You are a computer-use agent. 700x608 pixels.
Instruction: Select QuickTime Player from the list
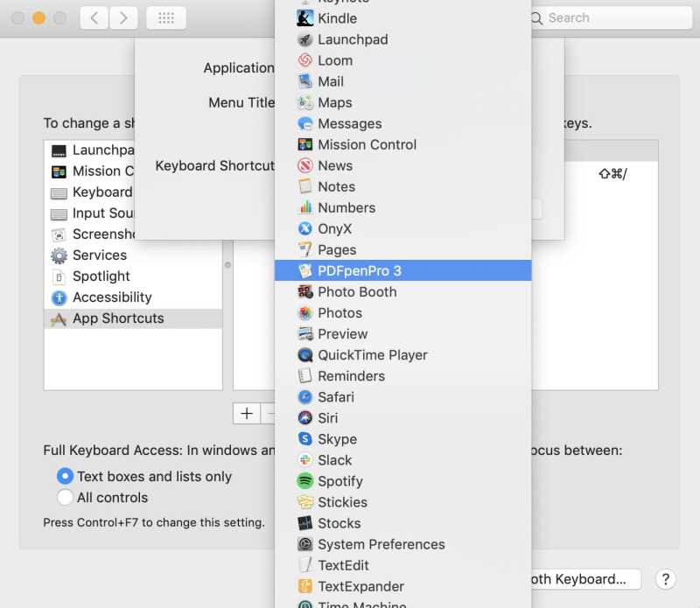coord(372,355)
